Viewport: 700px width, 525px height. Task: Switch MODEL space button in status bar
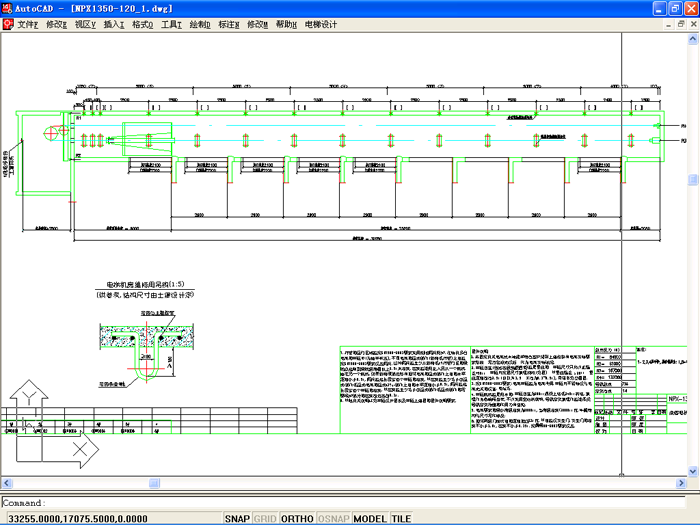click(x=370, y=519)
